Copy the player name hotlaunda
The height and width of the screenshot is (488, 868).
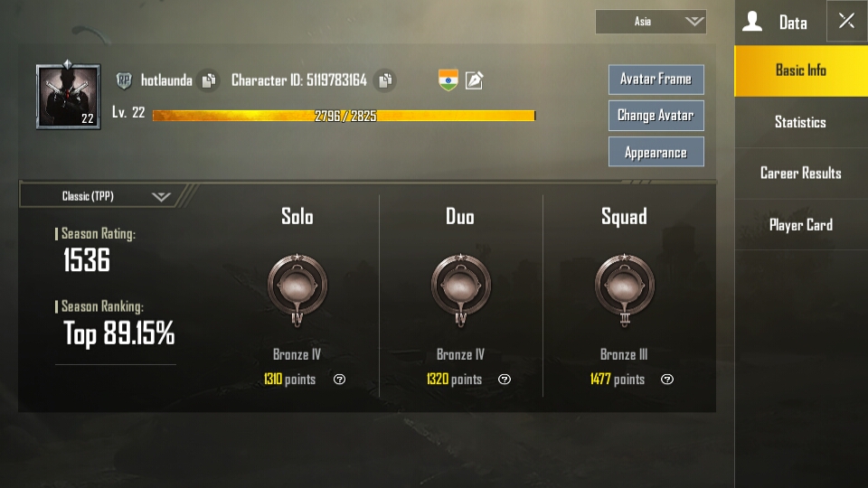209,80
